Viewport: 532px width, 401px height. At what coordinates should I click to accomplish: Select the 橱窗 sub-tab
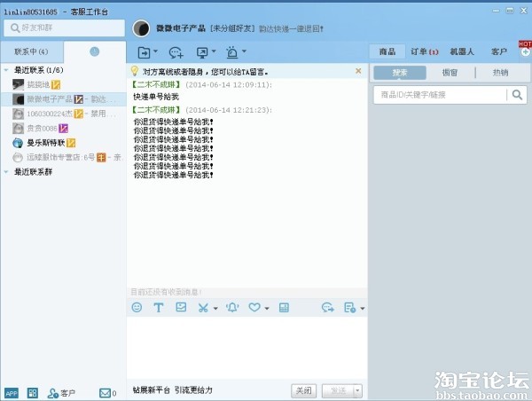pyautogui.click(x=450, y=73)
